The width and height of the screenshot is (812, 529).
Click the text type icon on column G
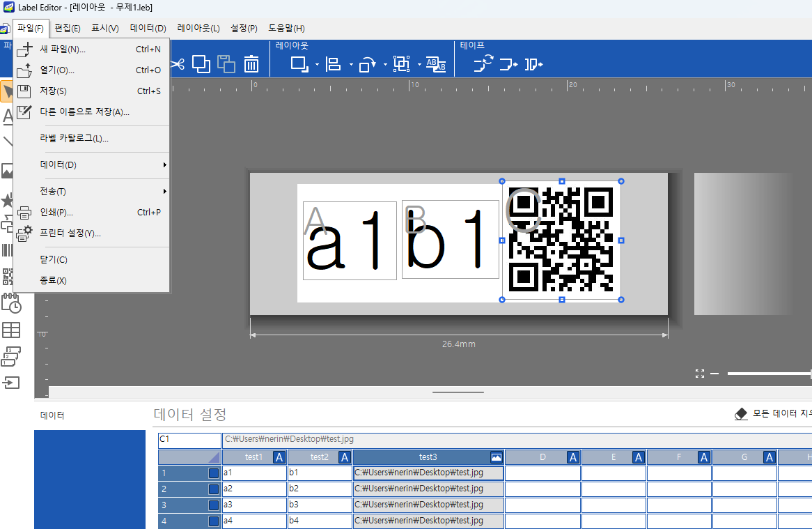[x=769, y=457]
